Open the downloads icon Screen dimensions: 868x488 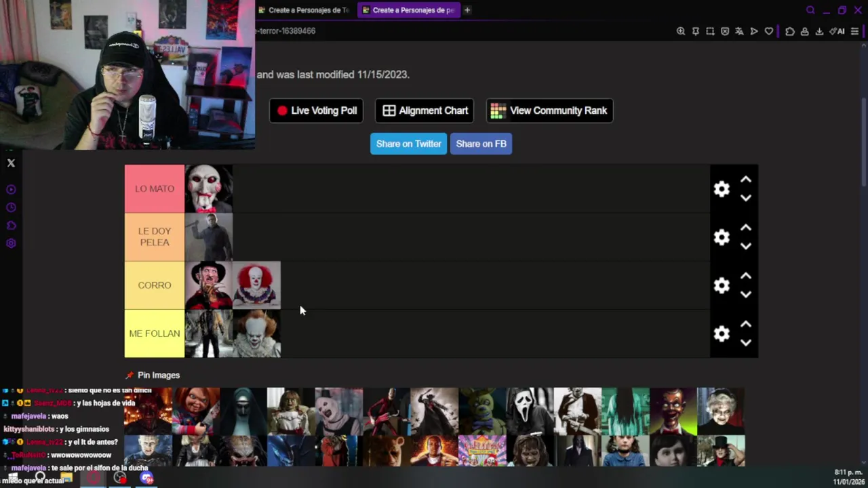[x=819, y=31]
